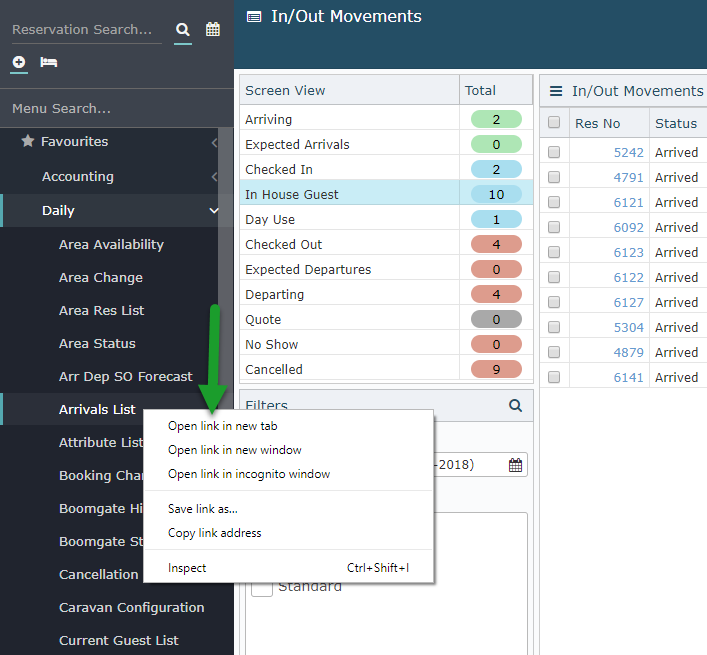This screenshot has height=655, width=707.
Task: Toggle the select-all checkbox in Res No header
Action: [x=554, y=122]
